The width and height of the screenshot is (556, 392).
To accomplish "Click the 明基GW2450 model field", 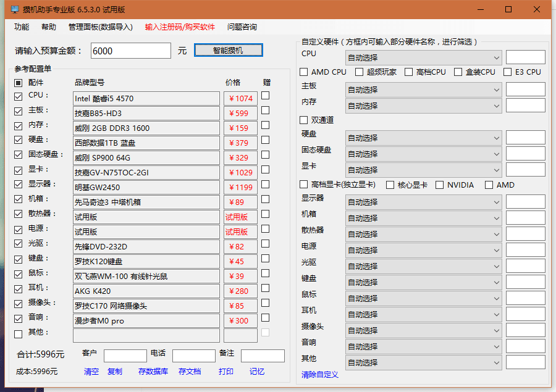I will pyautogui.click(x=146, y=188).
